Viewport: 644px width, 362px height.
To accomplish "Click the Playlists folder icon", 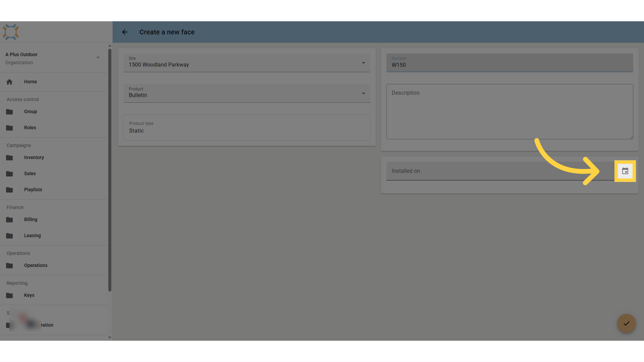I will 9,190.
